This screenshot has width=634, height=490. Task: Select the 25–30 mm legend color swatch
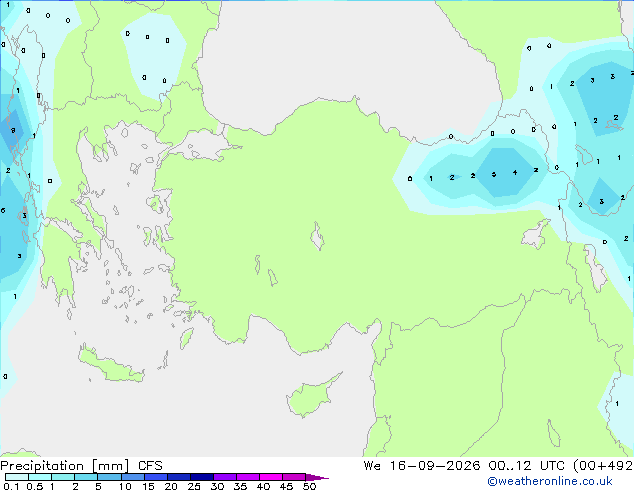[x=202, y=477]
